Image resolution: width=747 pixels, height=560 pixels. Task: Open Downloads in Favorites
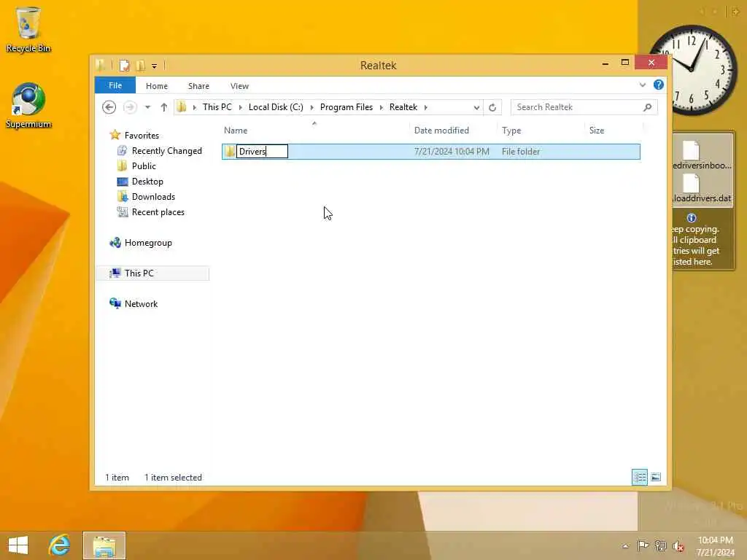pos(153,197)
